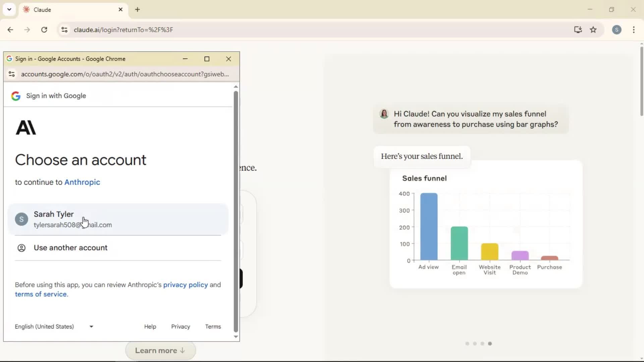Open Anthropic's privacy policy link

pyautogui.click(x=186, y=285)
